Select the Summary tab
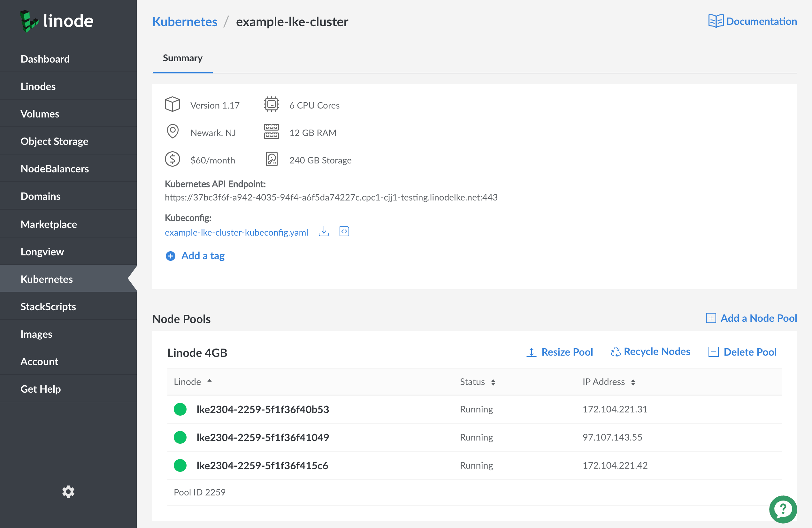Screen dimensions: 812x528 [x=182, y=58]
